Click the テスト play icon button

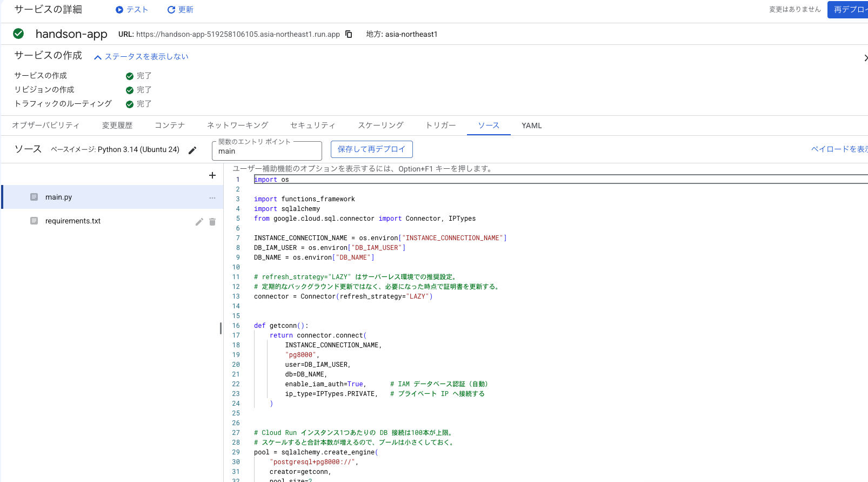132,10
